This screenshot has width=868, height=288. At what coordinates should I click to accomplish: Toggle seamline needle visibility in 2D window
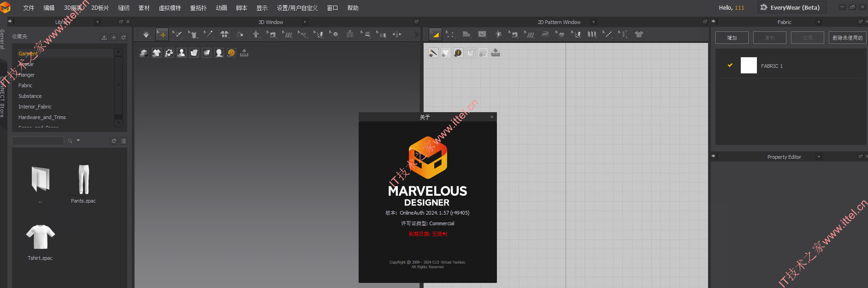point(433,53)
